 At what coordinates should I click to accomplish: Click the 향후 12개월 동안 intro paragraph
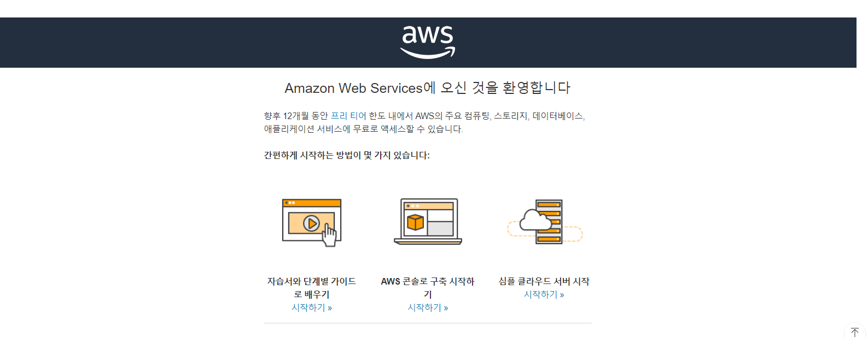[x=424, y=122]
